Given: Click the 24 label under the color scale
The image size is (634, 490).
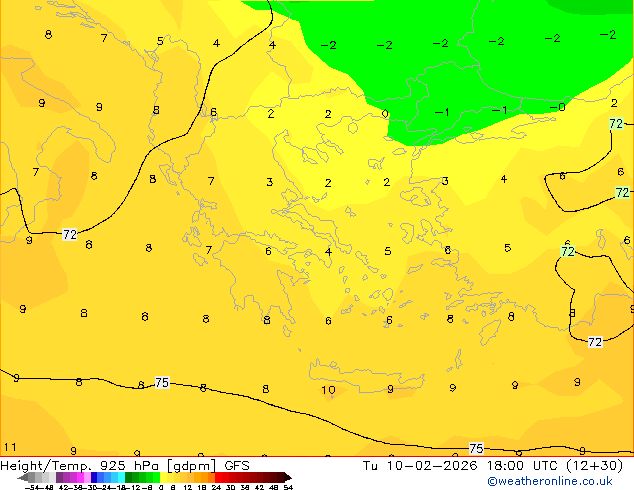Looking at the screenshot, I should [216, 487].
